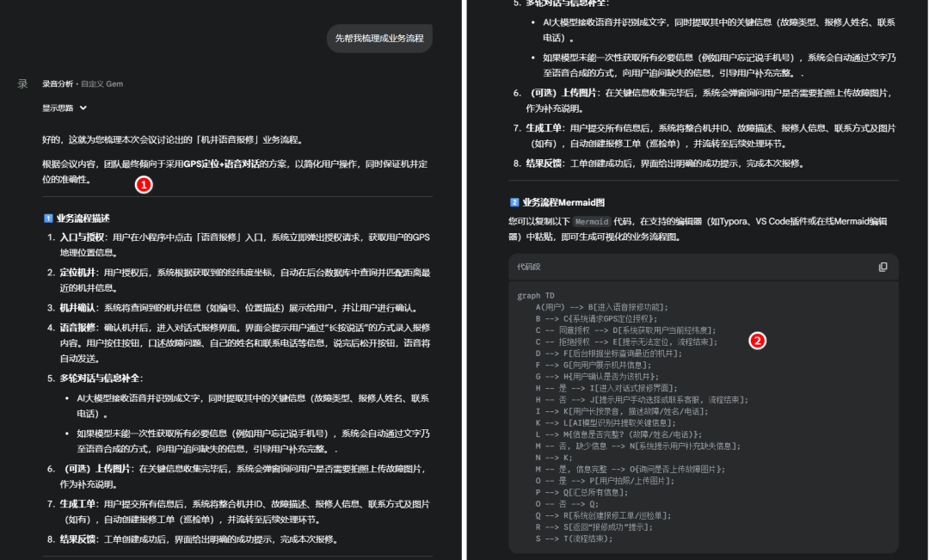Expand the 显示思路 thinking section
Viewport: 929px width, 560px height.
(65, 108)
